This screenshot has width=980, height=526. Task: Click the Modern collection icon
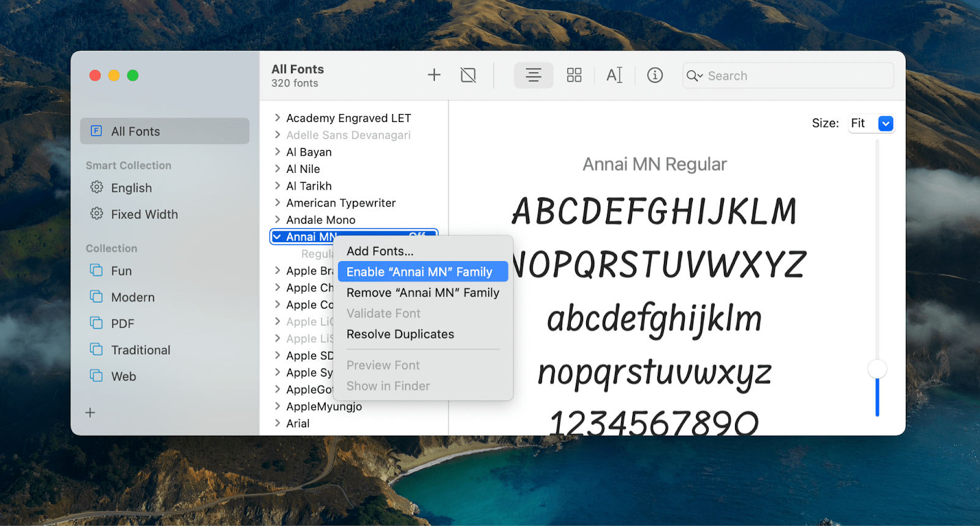click(x=96, y=296)
